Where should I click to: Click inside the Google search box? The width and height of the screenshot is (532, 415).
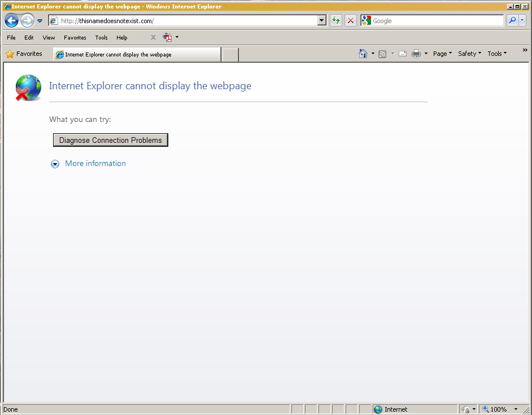(x=436, y=21)
